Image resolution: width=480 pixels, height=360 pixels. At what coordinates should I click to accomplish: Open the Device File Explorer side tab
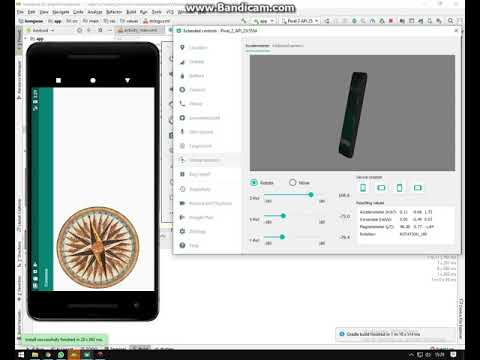461,318
